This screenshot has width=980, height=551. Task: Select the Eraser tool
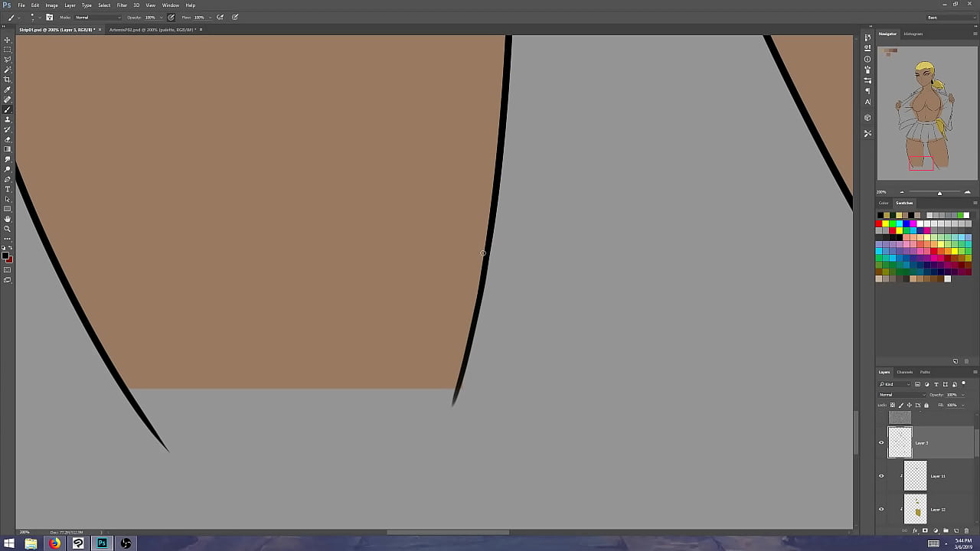pos(8,139)
